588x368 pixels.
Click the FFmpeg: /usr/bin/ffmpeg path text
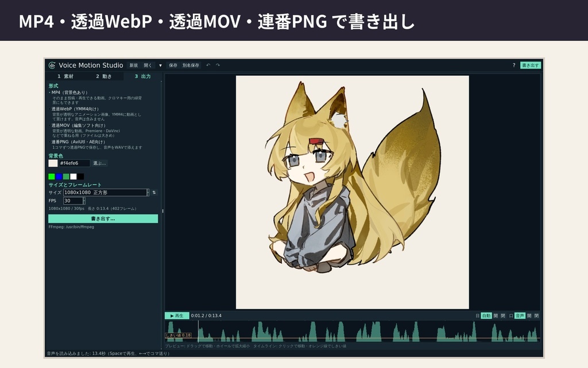tap(71, 227)
